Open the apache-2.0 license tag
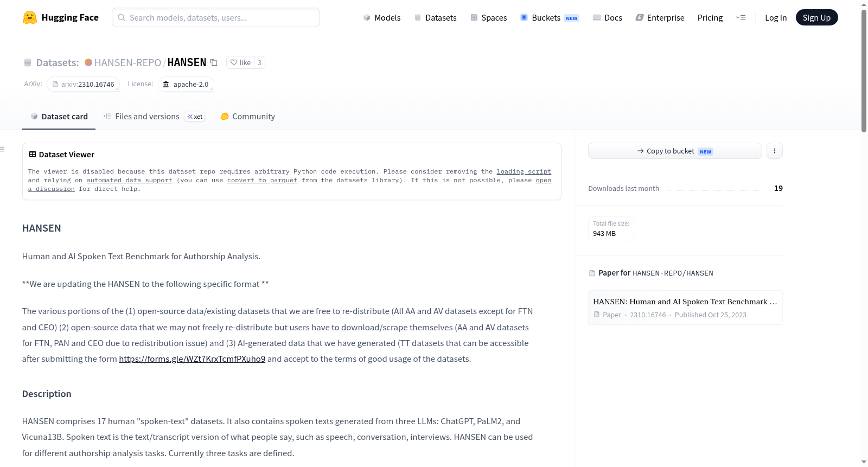This screenshot has width=868, height=467. 186,84
